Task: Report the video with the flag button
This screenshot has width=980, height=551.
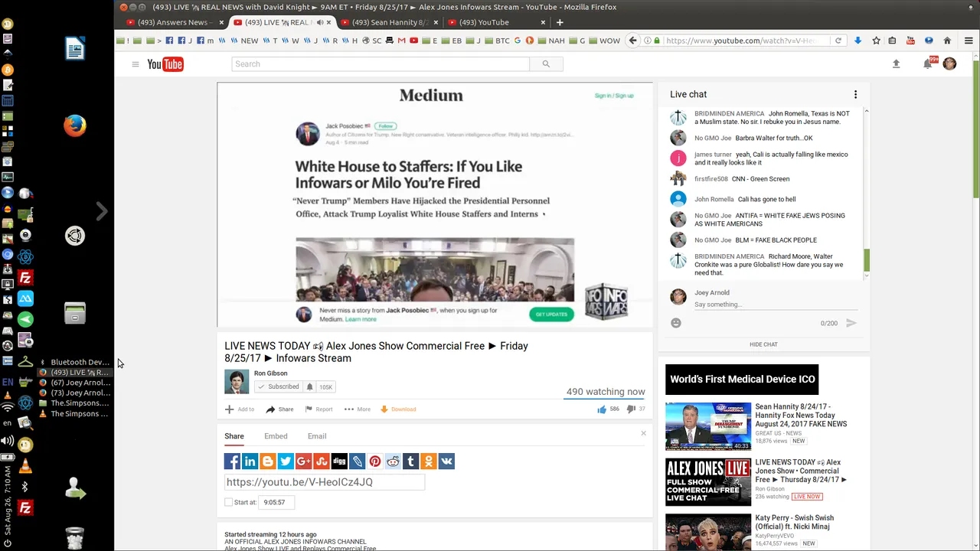Action: point(318,409)
